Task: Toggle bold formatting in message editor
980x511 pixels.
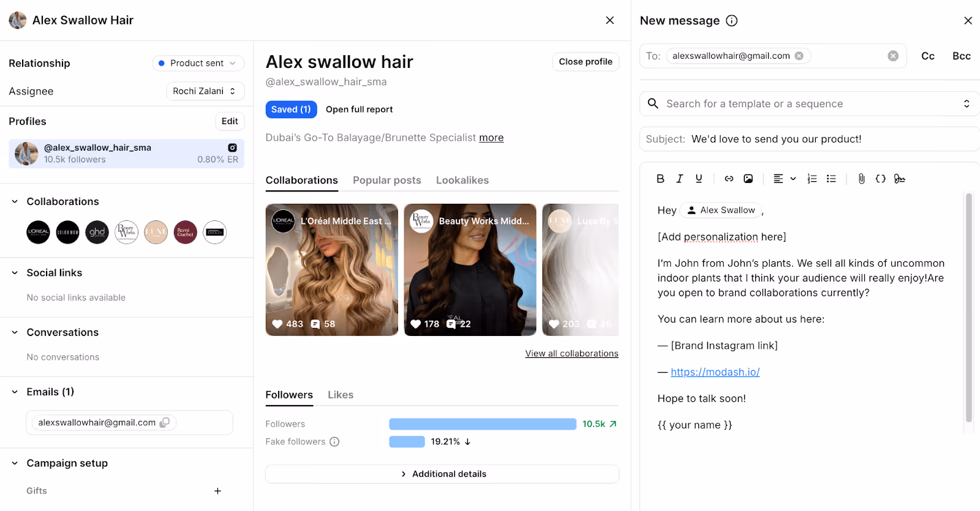Action: [660, 179]
